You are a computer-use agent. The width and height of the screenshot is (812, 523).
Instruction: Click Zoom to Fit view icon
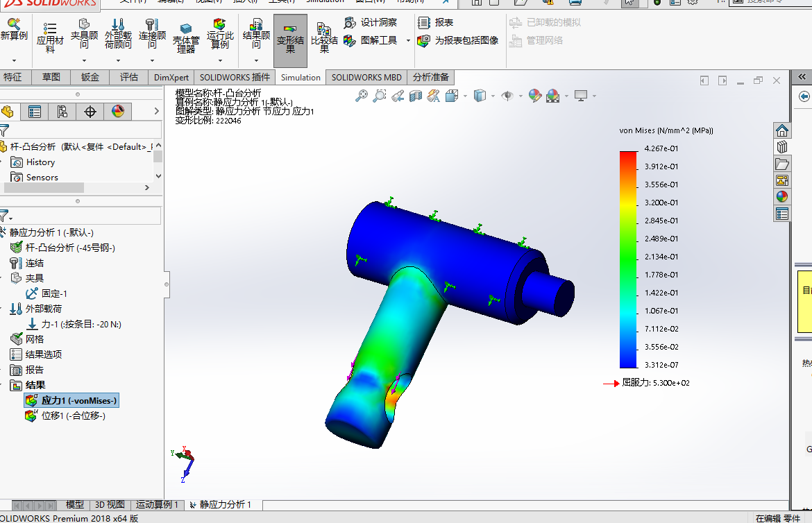pos(362,96)
